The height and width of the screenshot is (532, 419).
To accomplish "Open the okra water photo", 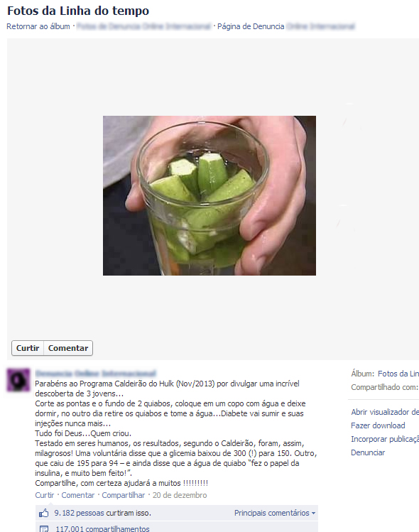I will point(209,195).
